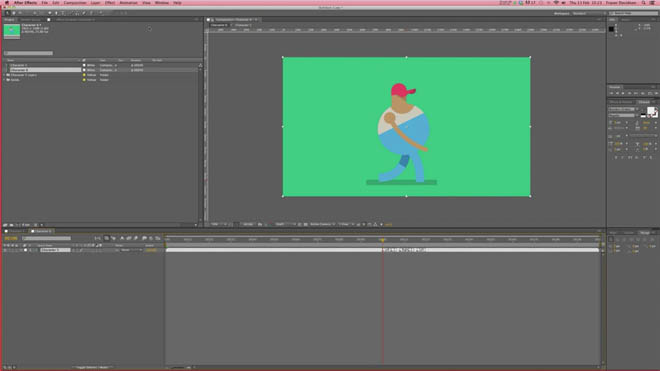Create a new folder from Project footer
The height and width of the screenshot is (371, 660).
(x=11, y=225)
